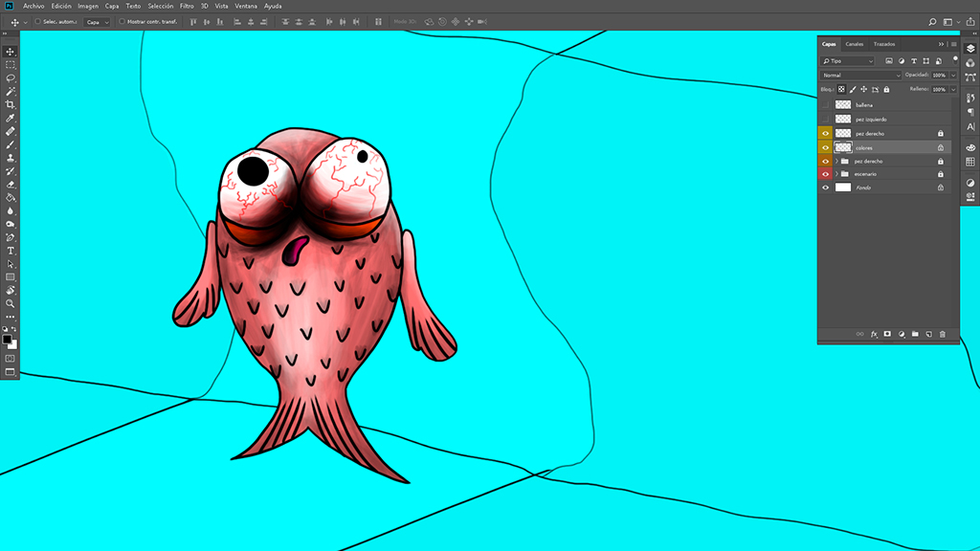Select the Eyedropper tool

[x=10, y=118]
